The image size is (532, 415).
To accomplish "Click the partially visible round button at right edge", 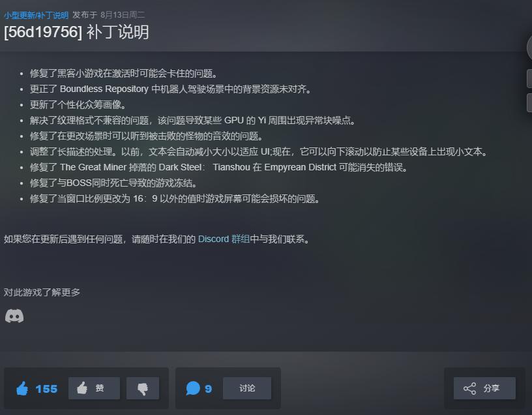I will (x=529, y=48).
